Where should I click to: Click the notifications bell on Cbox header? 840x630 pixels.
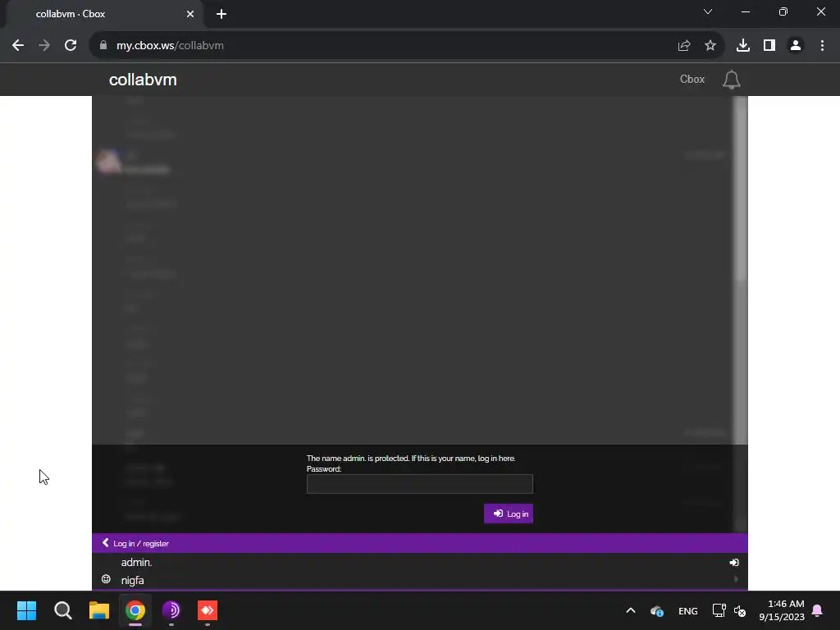pyautogui.click(x=731, y=80)
